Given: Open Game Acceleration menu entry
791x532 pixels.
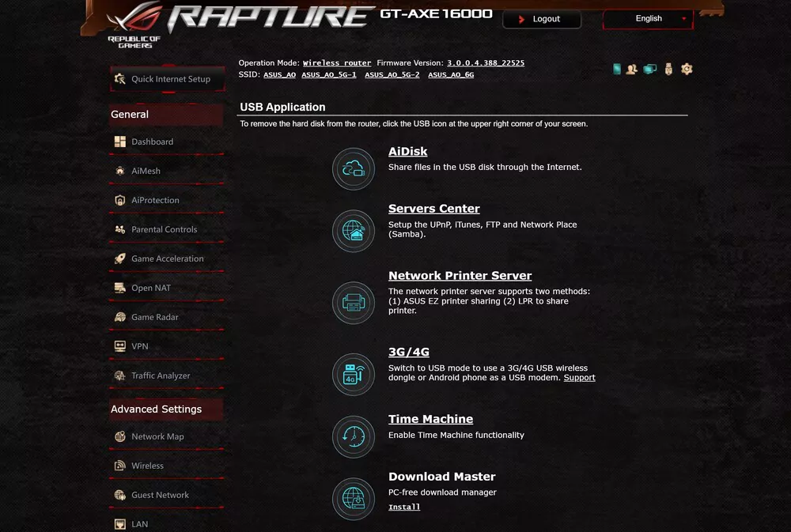Looking at the screenshot, I should [166, 259].
